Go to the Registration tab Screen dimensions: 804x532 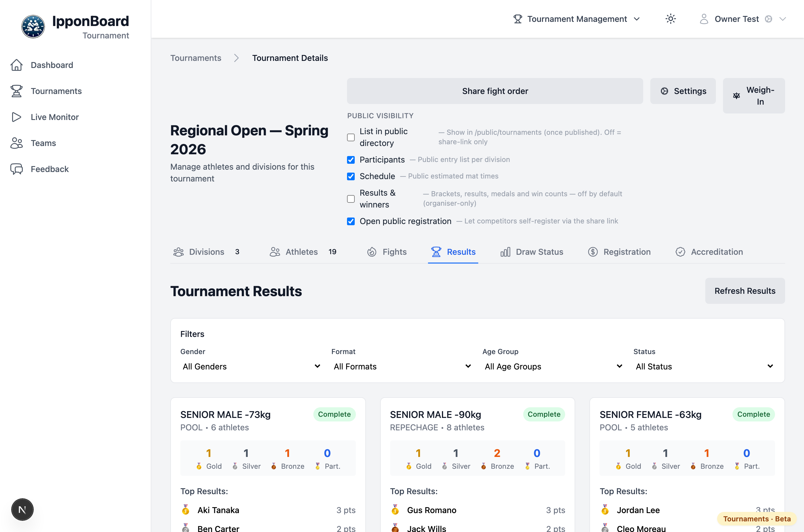[619, 252]
